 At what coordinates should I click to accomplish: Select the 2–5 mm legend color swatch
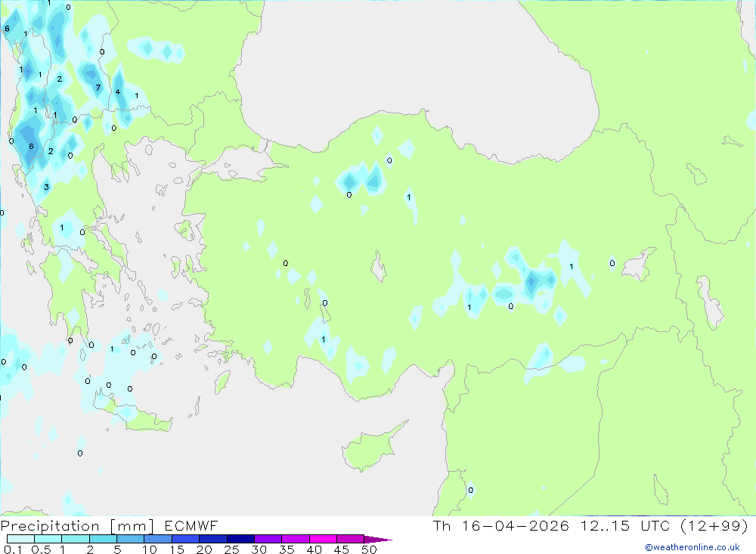pos(103,539)
